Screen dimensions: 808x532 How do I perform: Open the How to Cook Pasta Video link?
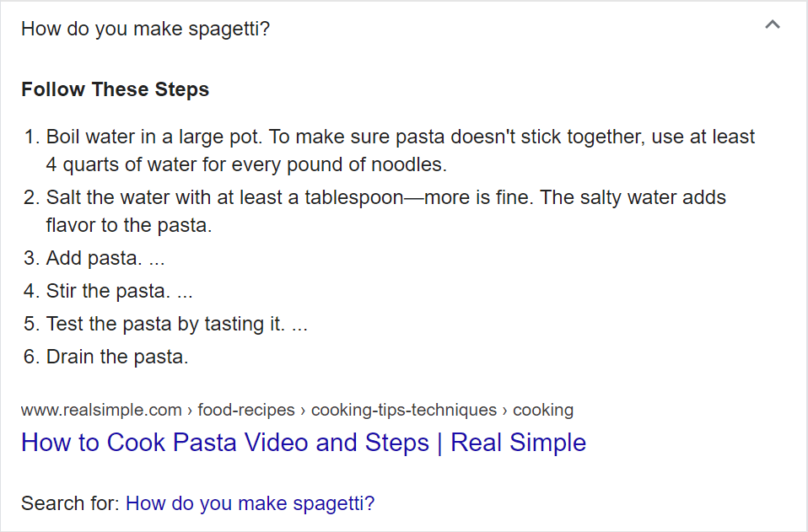tap(304, 443)
